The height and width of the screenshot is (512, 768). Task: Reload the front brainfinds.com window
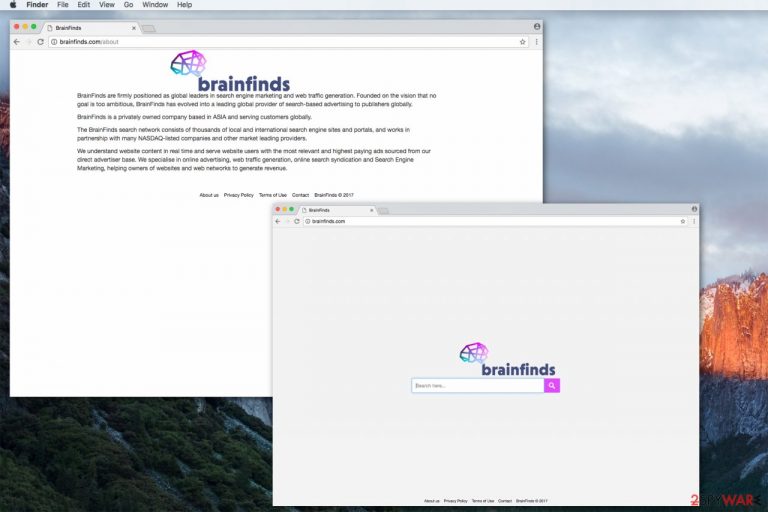[297, 221]
